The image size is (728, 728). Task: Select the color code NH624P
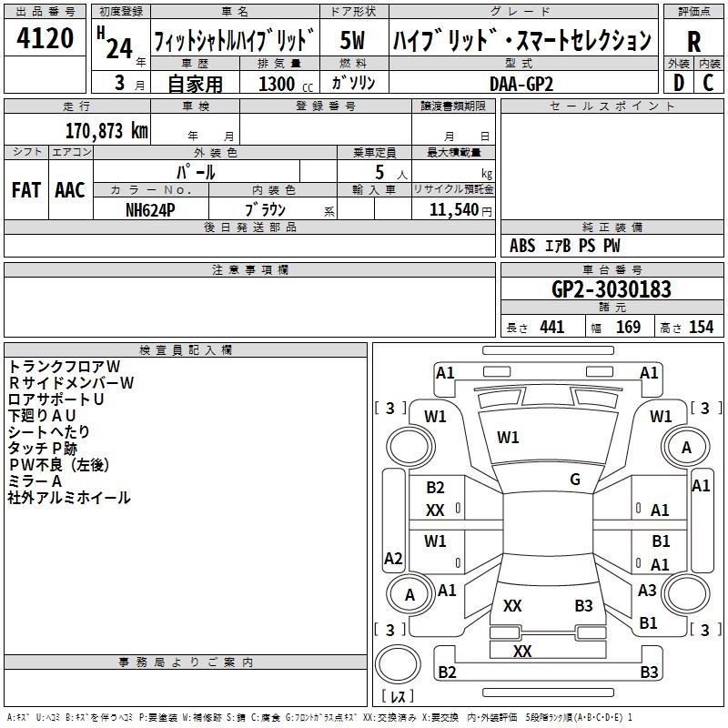150,208
